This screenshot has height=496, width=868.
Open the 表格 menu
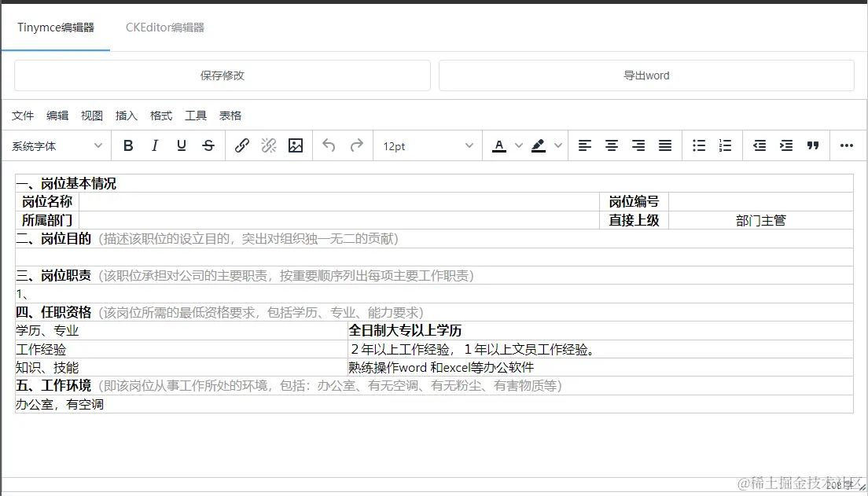(230, 116)
